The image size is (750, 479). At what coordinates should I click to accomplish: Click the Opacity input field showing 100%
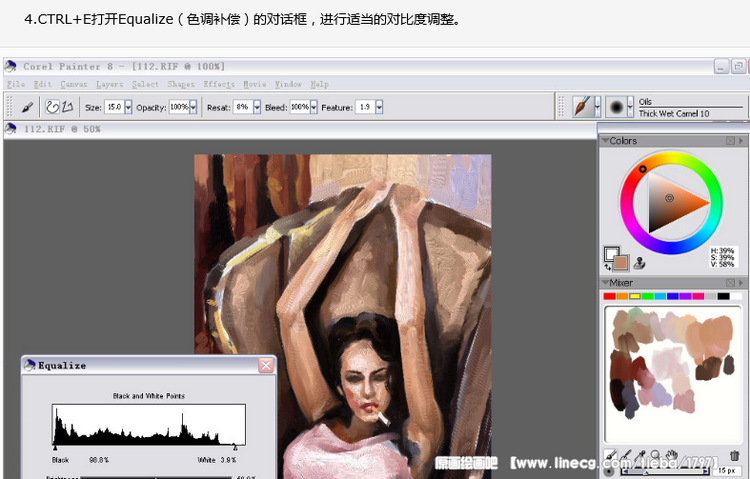(179, 107)
